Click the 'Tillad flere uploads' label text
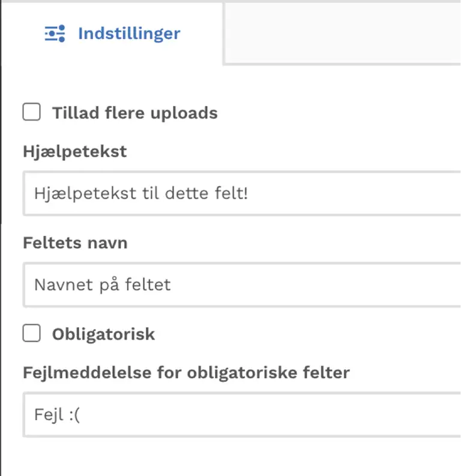The width and height of the screenshot is (461, 476). [134, 113]
